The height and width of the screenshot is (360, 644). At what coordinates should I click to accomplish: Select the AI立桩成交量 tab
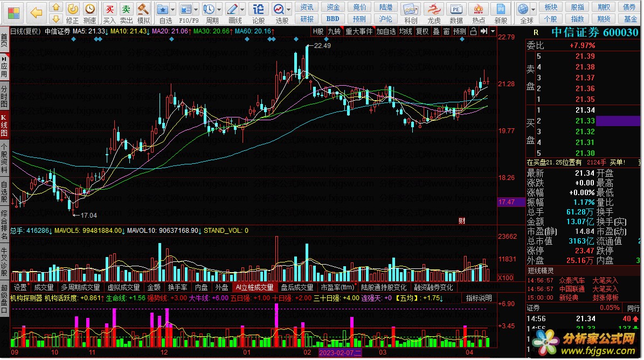tap(255, 287)
